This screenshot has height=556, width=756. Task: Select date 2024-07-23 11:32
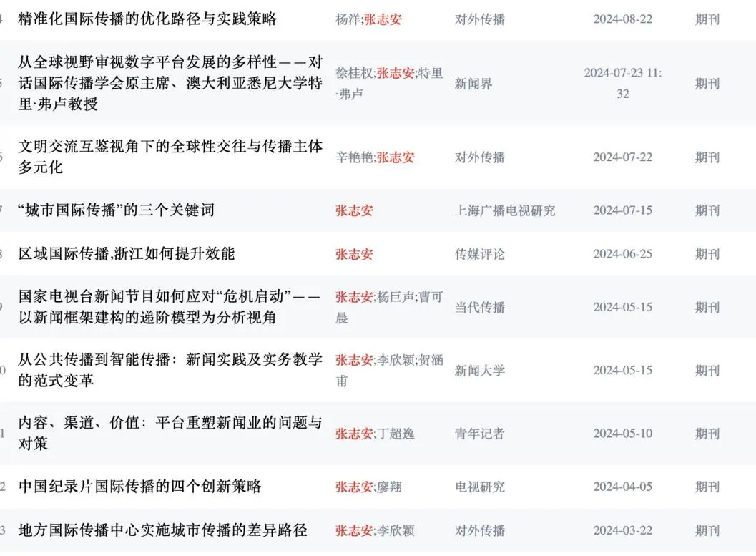pos(623,83)
